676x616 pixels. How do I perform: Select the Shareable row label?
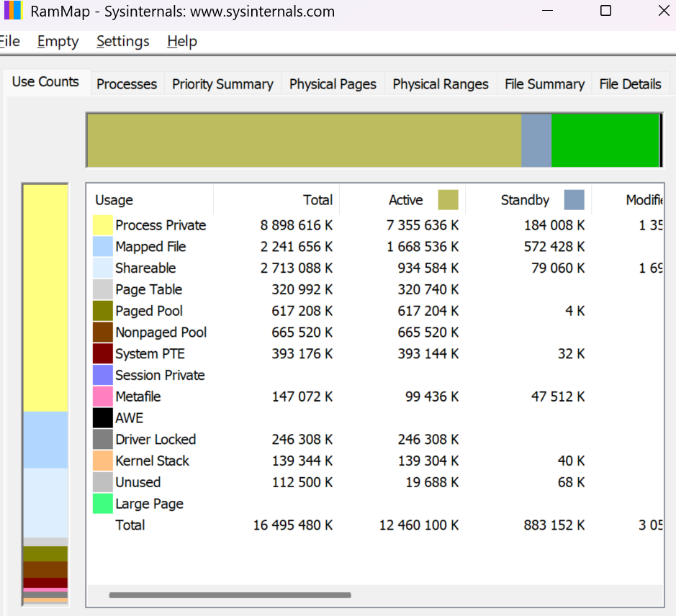point(145,268)
